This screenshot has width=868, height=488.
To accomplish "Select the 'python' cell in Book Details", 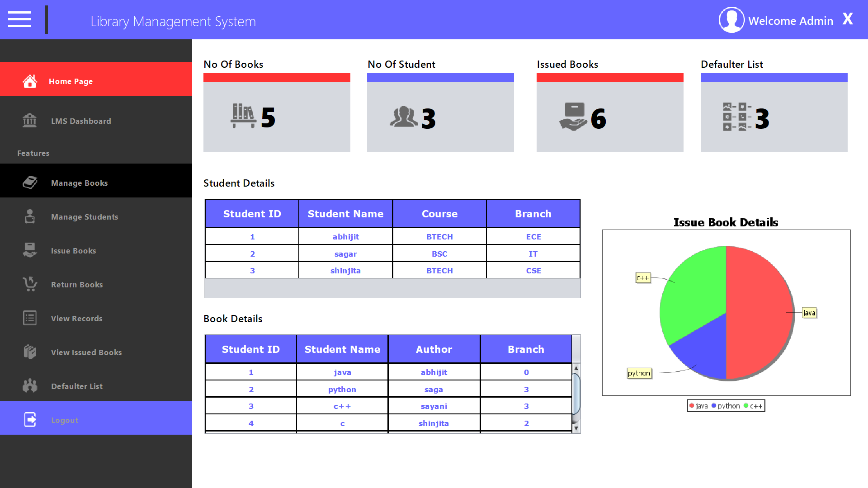I will pyautogui.click(x=342, y=389).
